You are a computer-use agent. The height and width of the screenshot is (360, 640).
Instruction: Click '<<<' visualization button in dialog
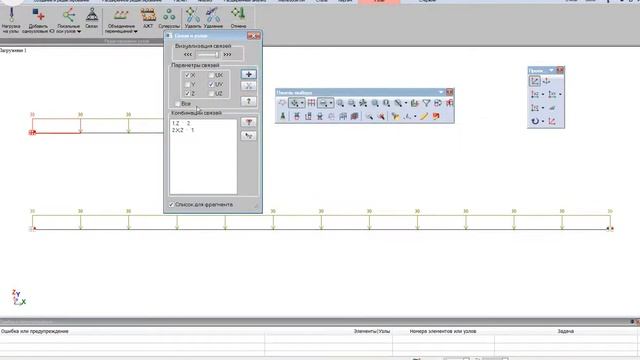(188, 54)
